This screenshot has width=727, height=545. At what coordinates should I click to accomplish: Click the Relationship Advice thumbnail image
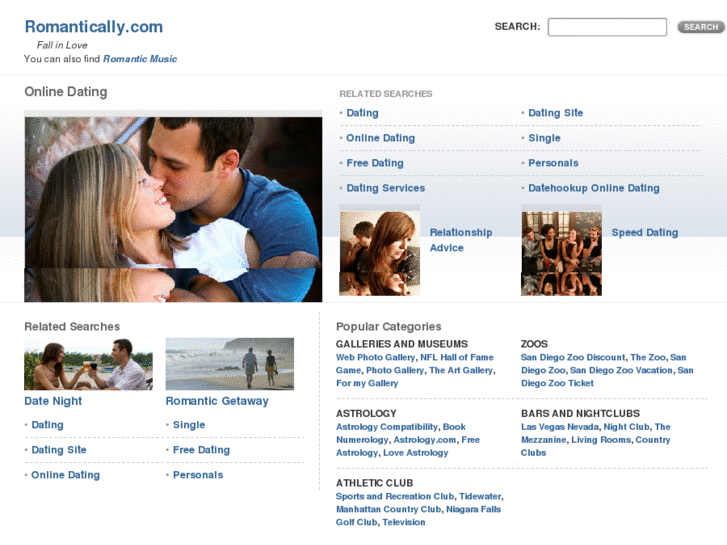(x=380, y=253)
